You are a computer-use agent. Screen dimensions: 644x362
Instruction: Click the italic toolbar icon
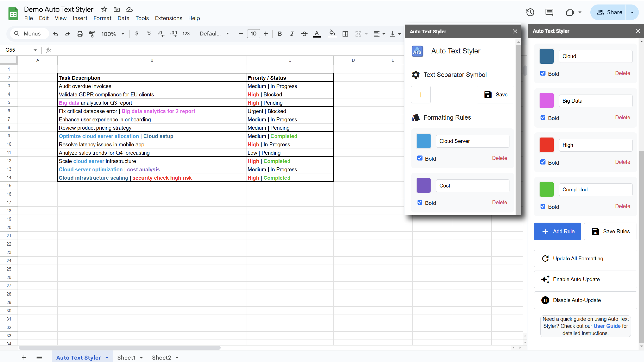tap(292, 34)
